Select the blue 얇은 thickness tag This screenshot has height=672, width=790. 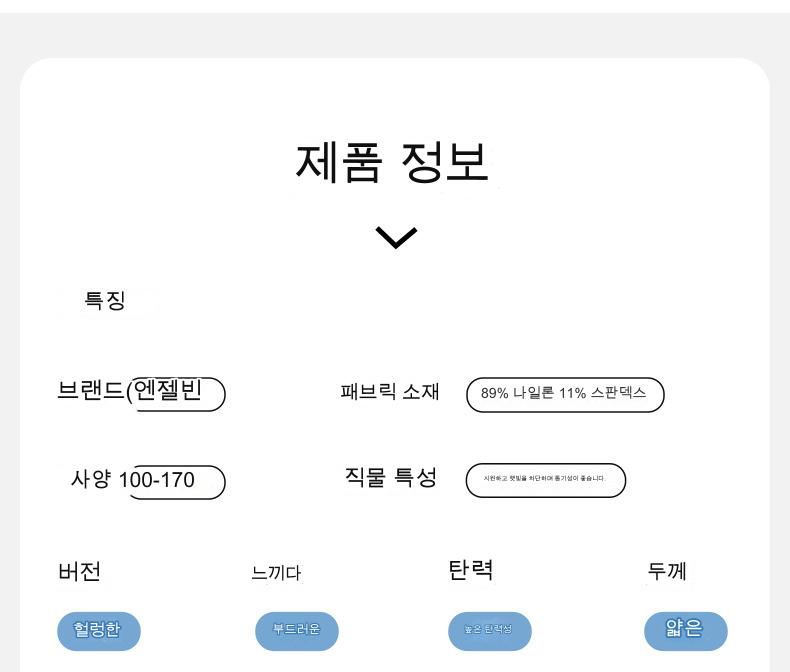685,631
